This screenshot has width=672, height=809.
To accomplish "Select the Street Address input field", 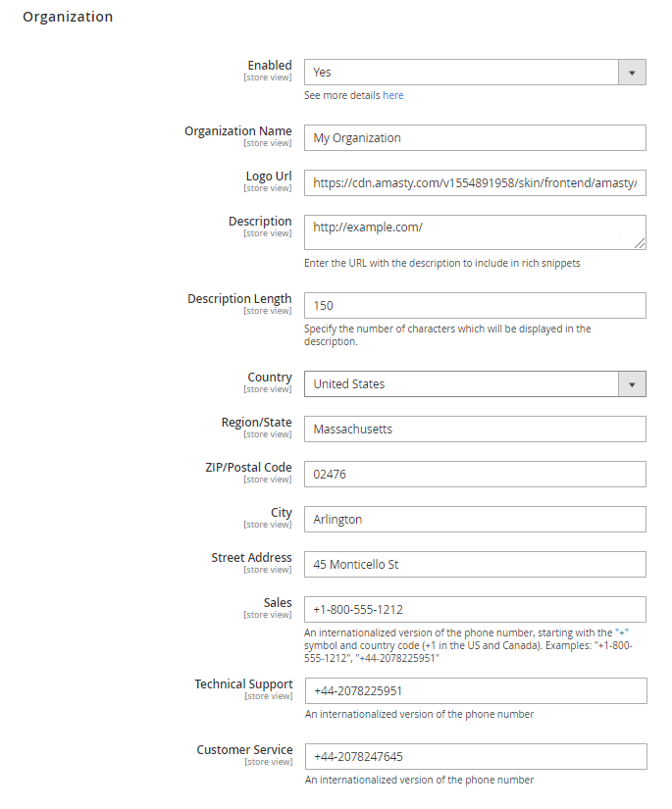I will tap(475, 565).
